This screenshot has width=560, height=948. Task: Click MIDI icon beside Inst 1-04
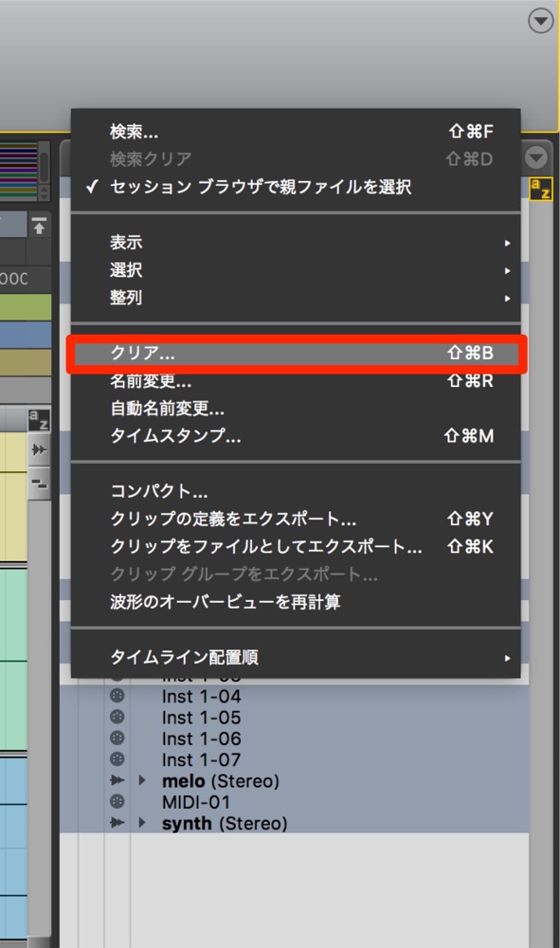pyautogui.click(x=117, y=696)
